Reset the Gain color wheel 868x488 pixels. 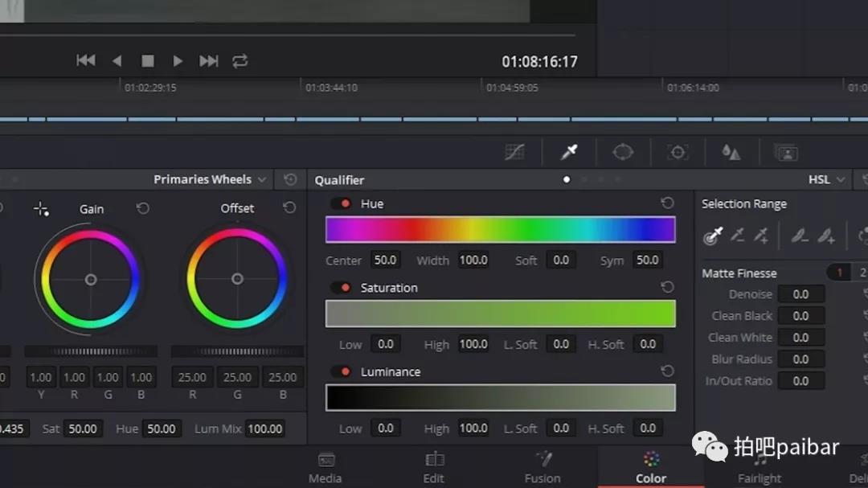pos(143,208)
